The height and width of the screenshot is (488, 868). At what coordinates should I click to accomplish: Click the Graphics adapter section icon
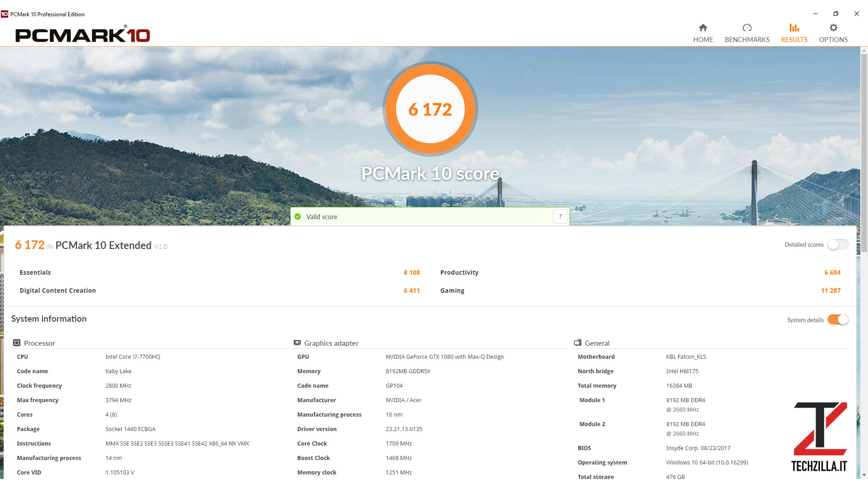297,343
